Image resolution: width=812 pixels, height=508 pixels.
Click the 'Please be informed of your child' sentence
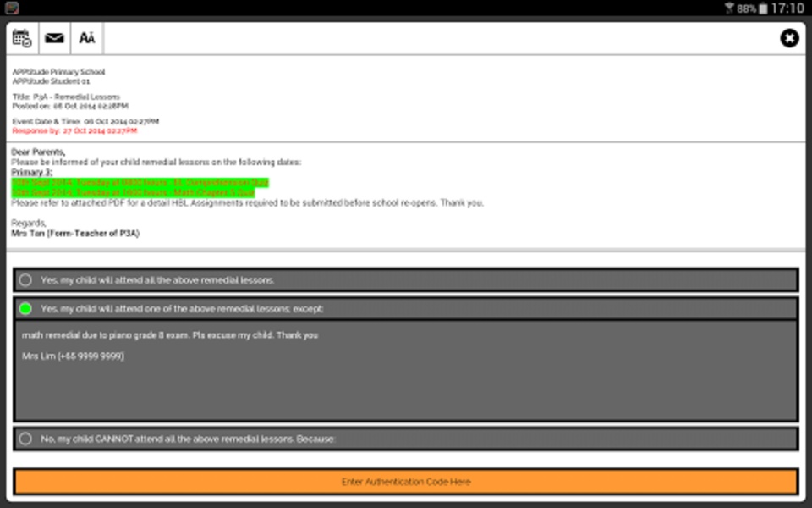coord(156,162)
